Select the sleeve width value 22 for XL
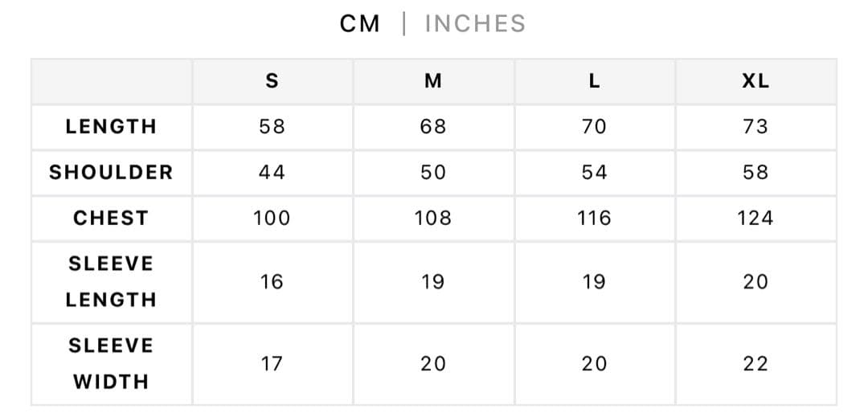The image size is (868, 417). click(755, 364)
